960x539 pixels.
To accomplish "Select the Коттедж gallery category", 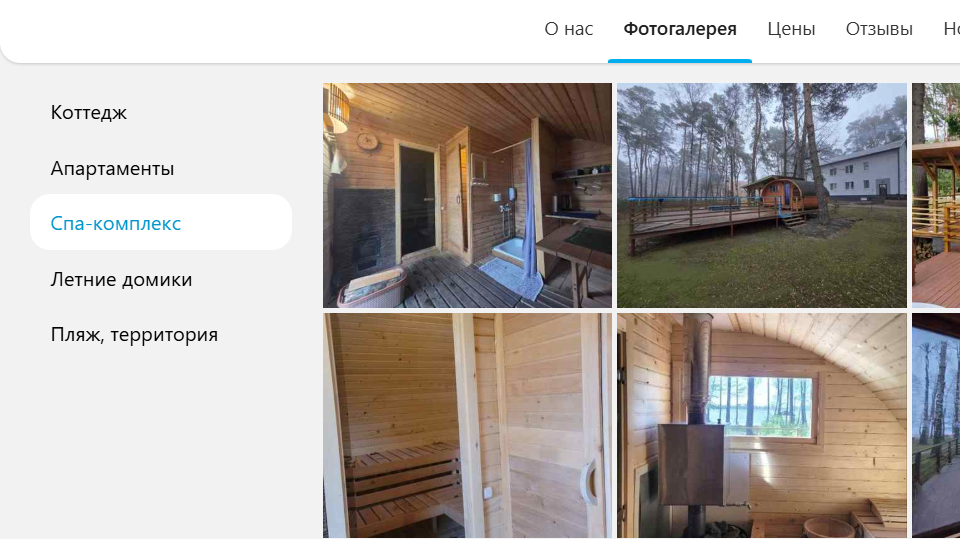I will click(89, 113).
